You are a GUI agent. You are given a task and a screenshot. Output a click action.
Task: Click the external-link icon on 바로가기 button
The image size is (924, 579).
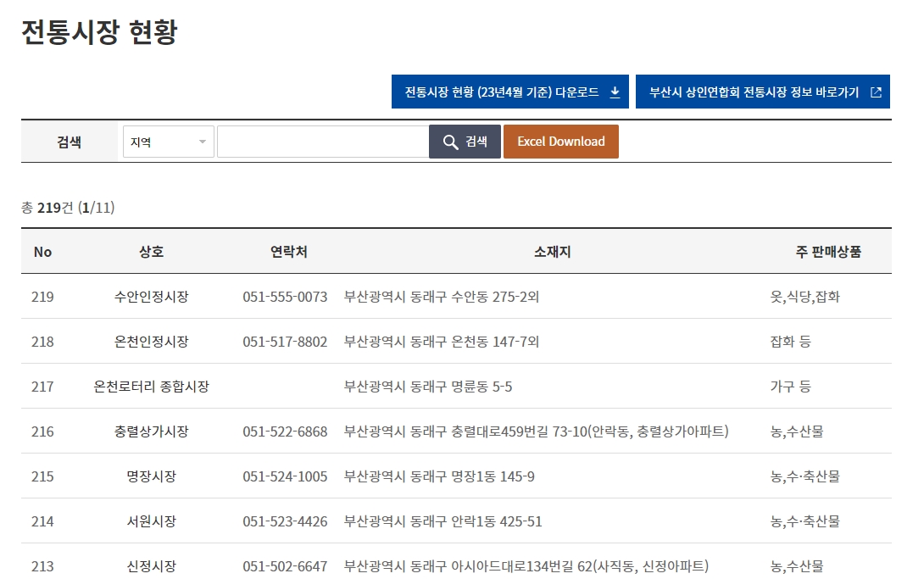coord(876,92)
